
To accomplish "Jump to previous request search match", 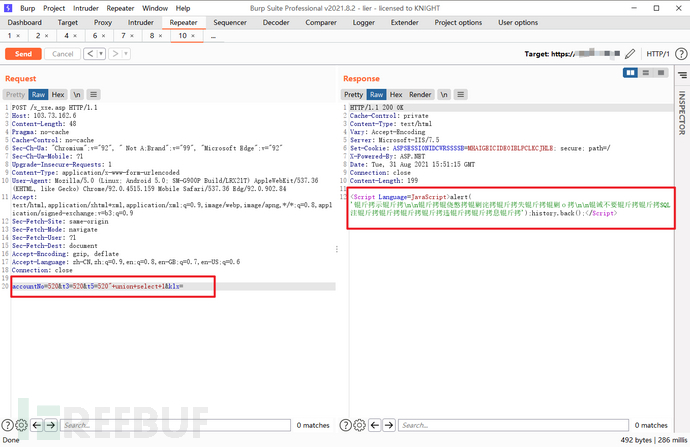I will (x=37, y=425).
